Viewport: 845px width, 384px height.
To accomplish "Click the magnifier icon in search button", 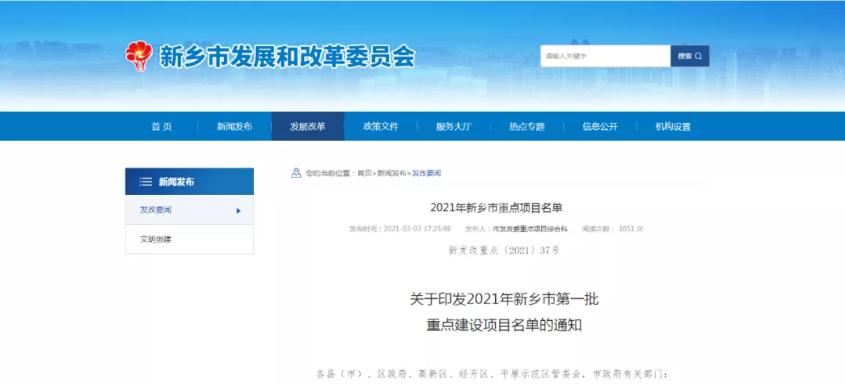I will point(698,56).
